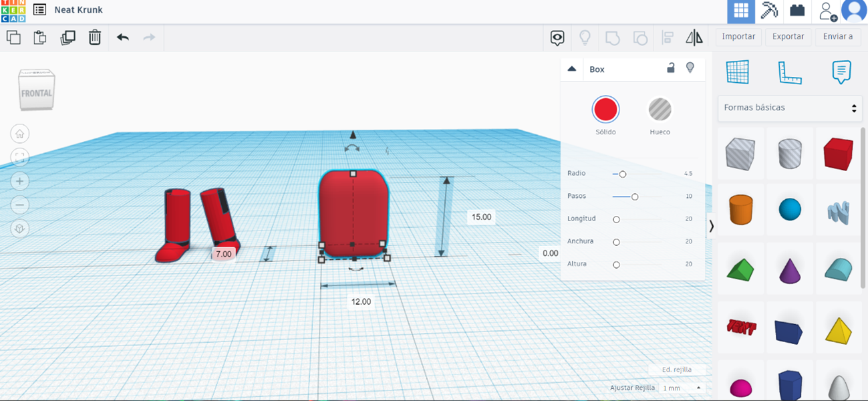Screen dimensions: 868x401
Task: Open the notes tool in the right panel
Action: (x=841, y=73)
